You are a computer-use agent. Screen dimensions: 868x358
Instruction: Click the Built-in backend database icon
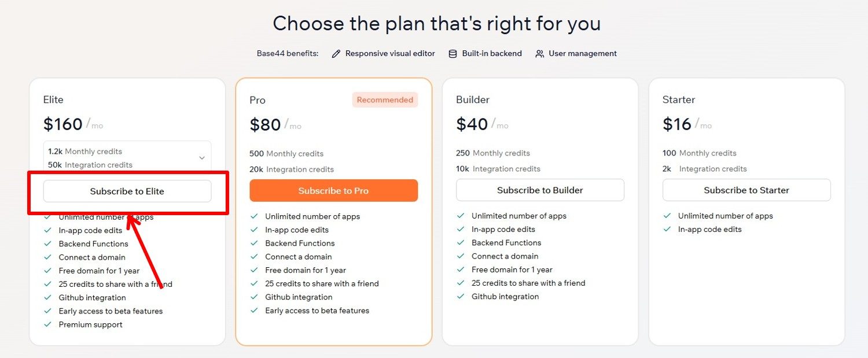[453, 54]
